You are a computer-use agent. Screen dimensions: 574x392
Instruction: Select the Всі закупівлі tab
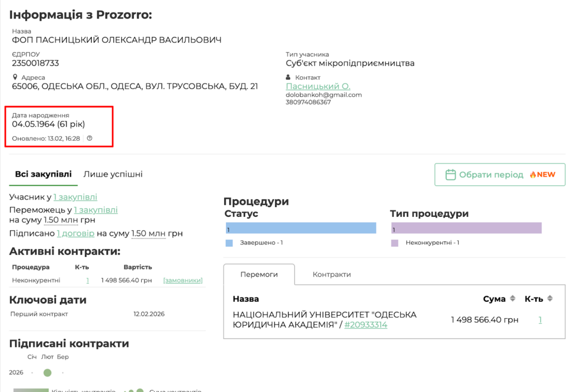[43, 174]
